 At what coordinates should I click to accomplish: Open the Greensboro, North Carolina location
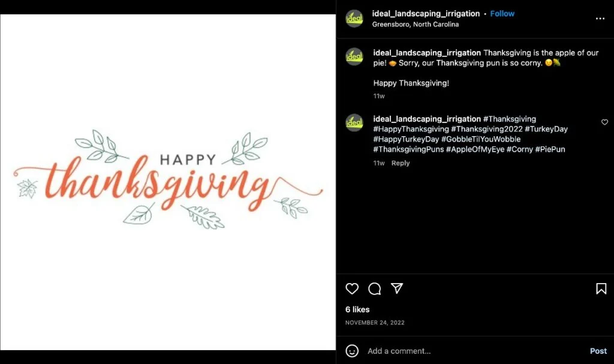coord(415,25)
